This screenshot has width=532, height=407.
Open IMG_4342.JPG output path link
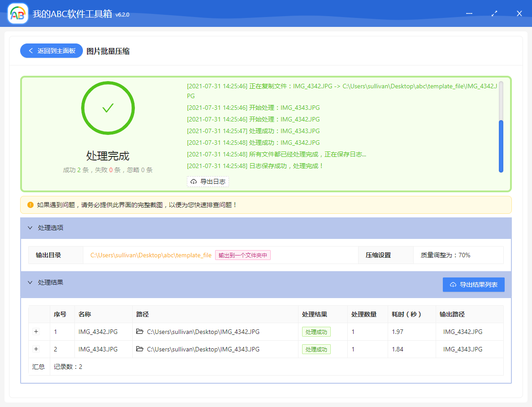click(x=463, y=332)
